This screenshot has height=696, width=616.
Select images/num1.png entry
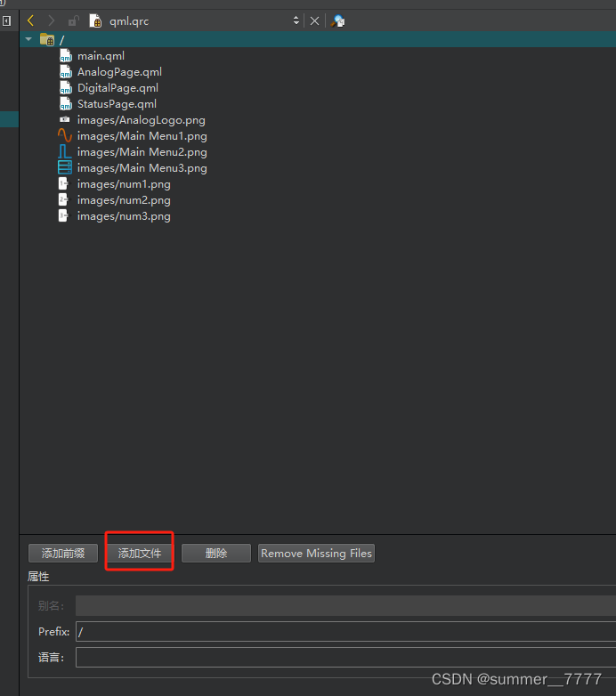point(124,184)
